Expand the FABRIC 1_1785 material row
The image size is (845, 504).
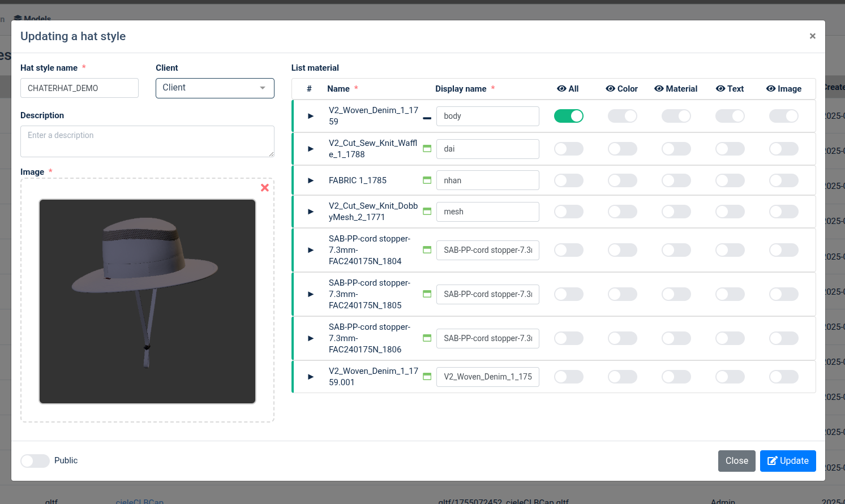[311, 180]
